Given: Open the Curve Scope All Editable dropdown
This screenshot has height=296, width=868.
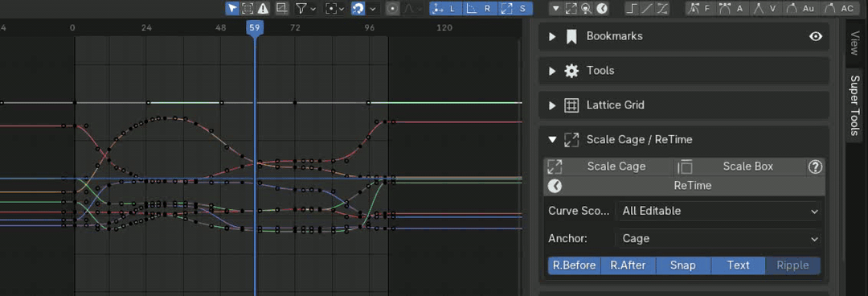Looking at the screenshot, I should 718,211.
